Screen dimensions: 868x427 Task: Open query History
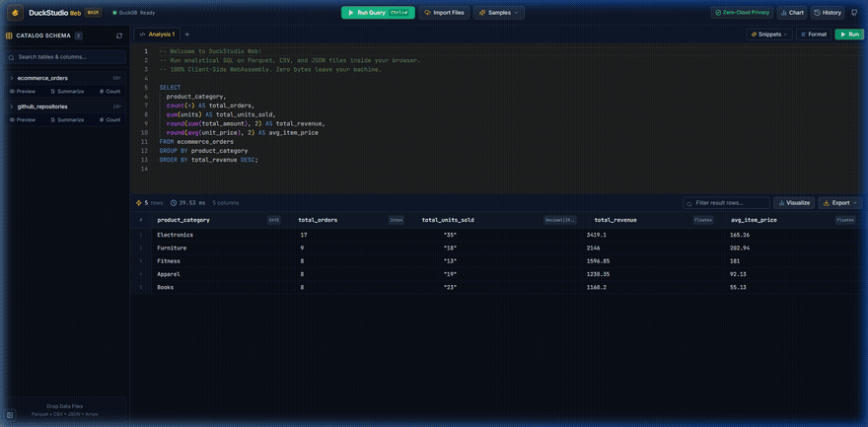click(828, 12)
